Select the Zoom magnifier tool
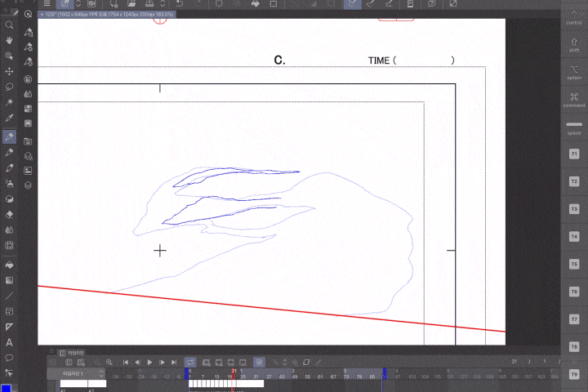This screenshot has width=588, height=392. tap(9, 25)
